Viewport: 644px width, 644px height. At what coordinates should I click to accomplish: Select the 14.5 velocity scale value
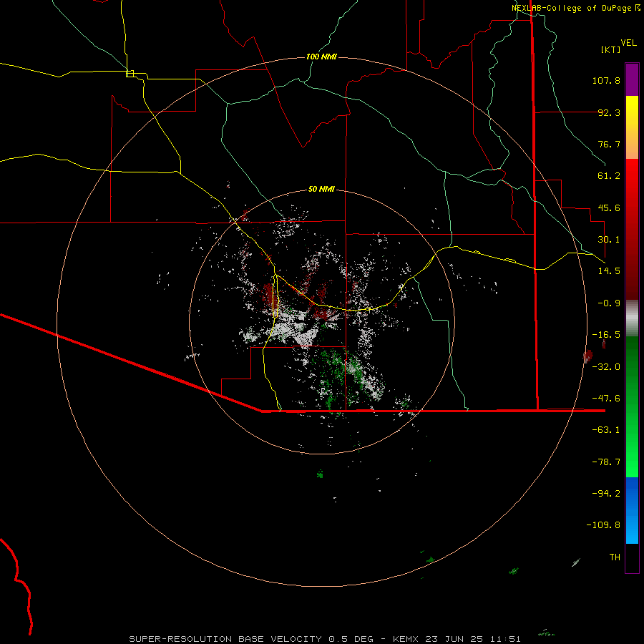609,271
